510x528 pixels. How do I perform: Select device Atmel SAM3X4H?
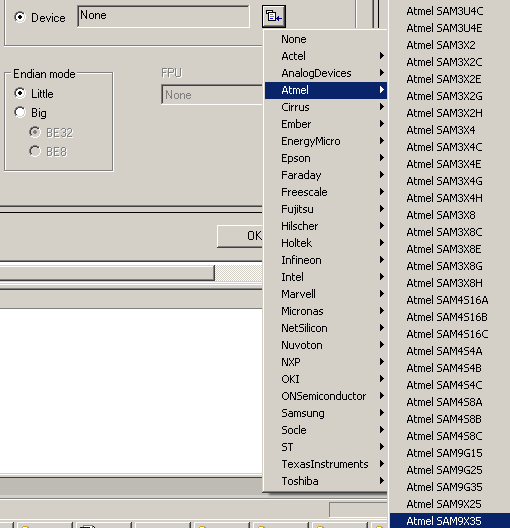click(x=450, y=198)
